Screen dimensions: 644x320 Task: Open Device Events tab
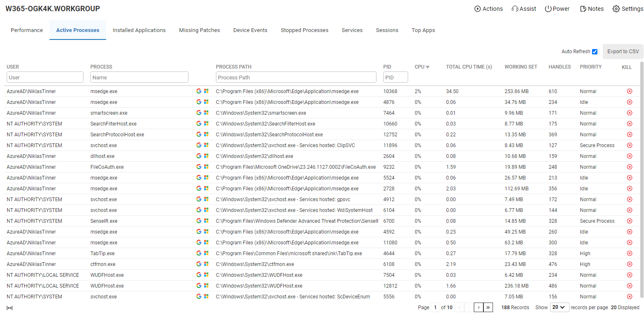(250, 30)
